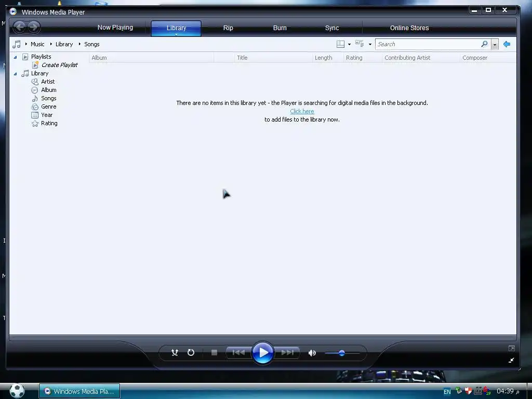This screenshot has height=399, width=532.
Task: Collapse the Library tree node
Action: pos(15,74)
